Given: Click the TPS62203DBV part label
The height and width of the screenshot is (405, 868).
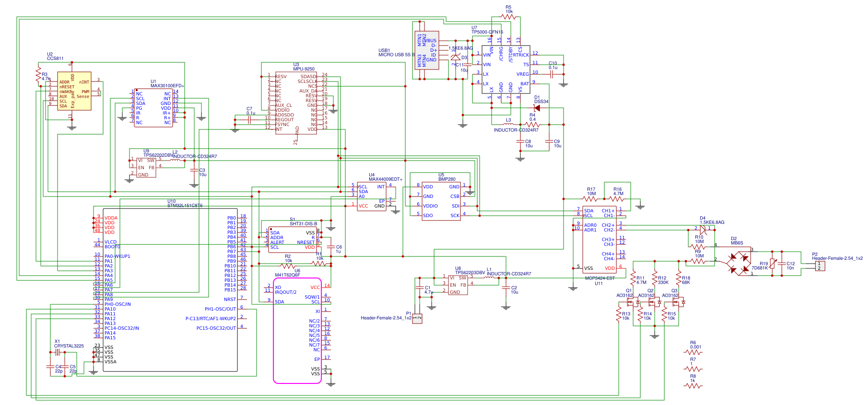Looking at the screenshot, I should click(470, 273).
